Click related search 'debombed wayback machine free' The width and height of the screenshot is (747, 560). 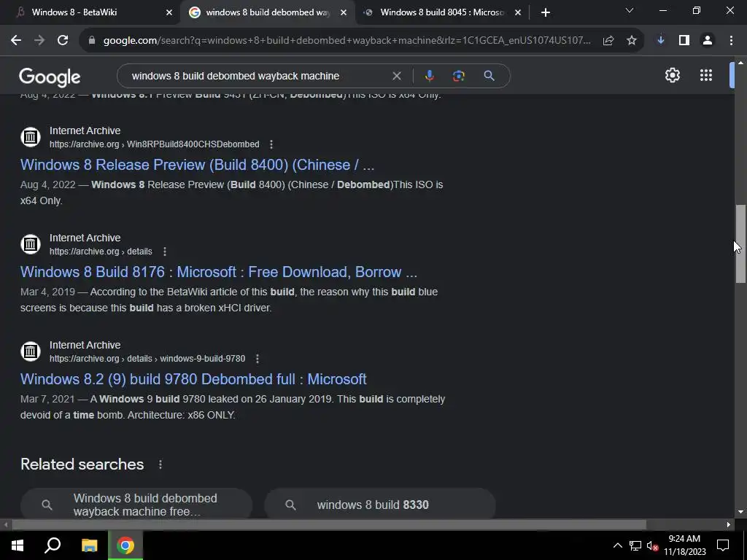pos(136,505)
